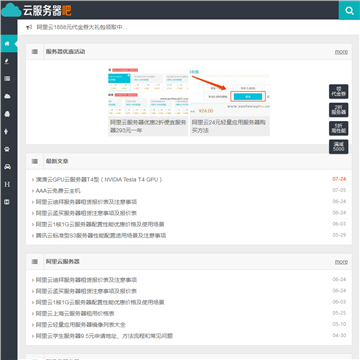Image resolution: width=360 pixels, height=360 pixels.
Task: Click the cloud logo of 云服务器吧
Action: click(x=11, y=10)
